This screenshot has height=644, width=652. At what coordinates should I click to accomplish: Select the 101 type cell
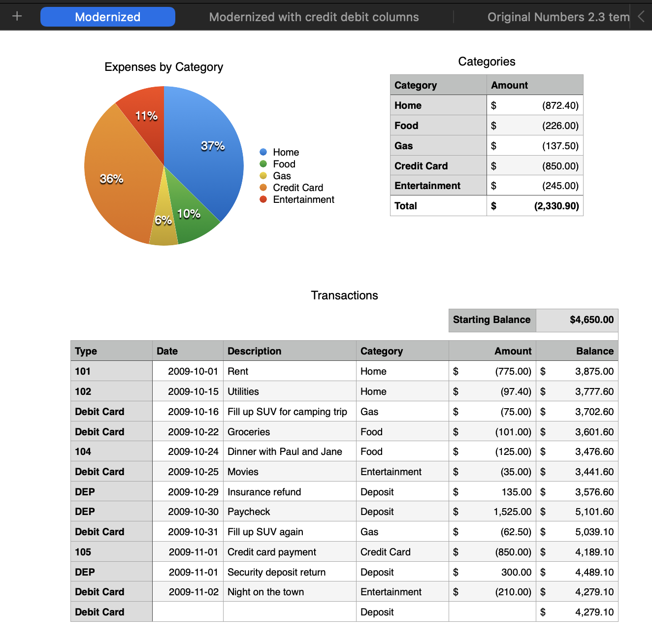click(x=111, y=371)
